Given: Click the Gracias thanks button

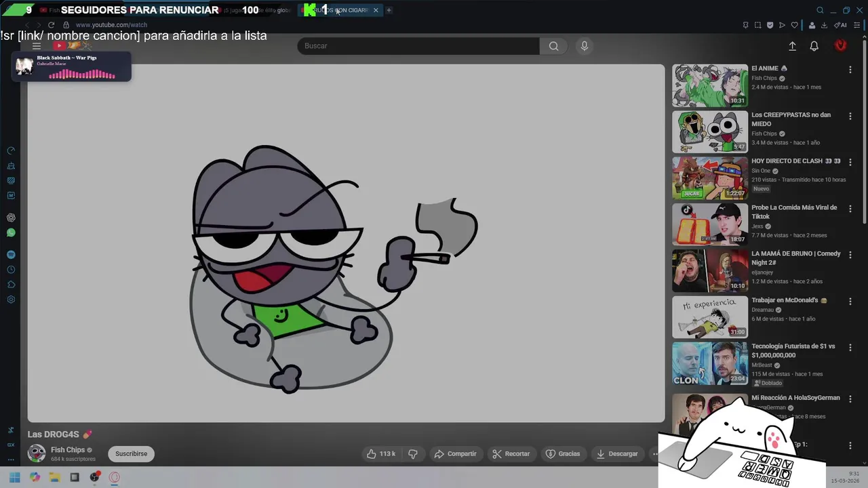Looking at the screenshot, I should click(563, 453).
